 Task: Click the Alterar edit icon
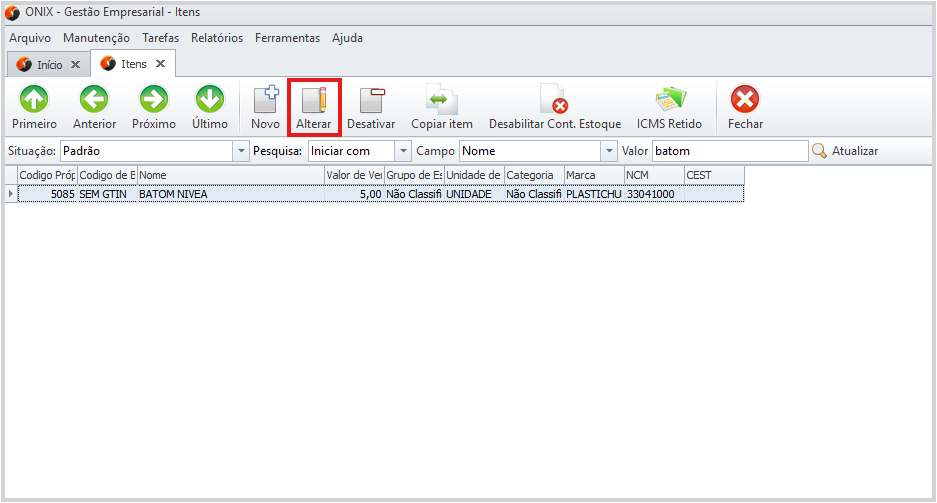pos(314,100)
